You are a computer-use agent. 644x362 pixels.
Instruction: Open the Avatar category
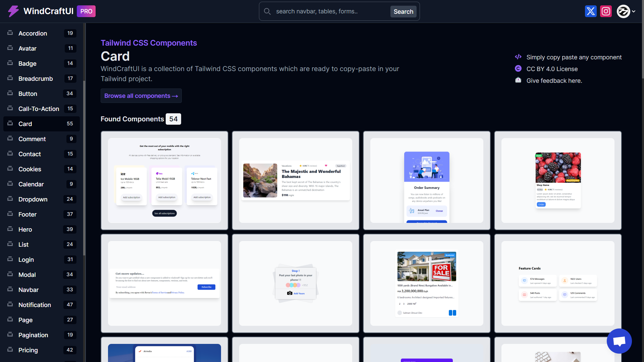pos(42,48)
